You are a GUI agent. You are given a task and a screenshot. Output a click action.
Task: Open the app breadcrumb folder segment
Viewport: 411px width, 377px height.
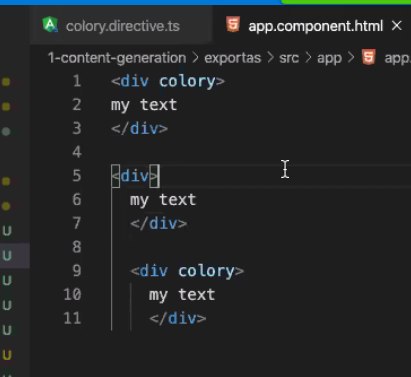click(x=329, y=59)
